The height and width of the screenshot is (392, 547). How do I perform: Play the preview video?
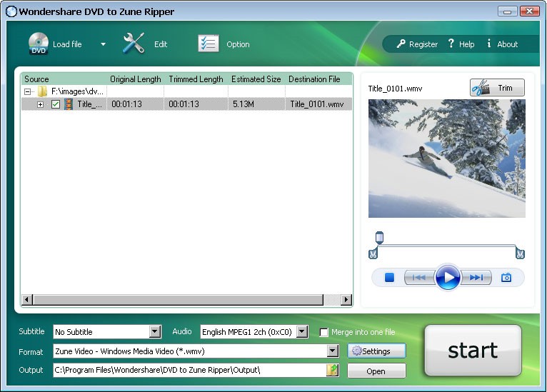[448, 277]
